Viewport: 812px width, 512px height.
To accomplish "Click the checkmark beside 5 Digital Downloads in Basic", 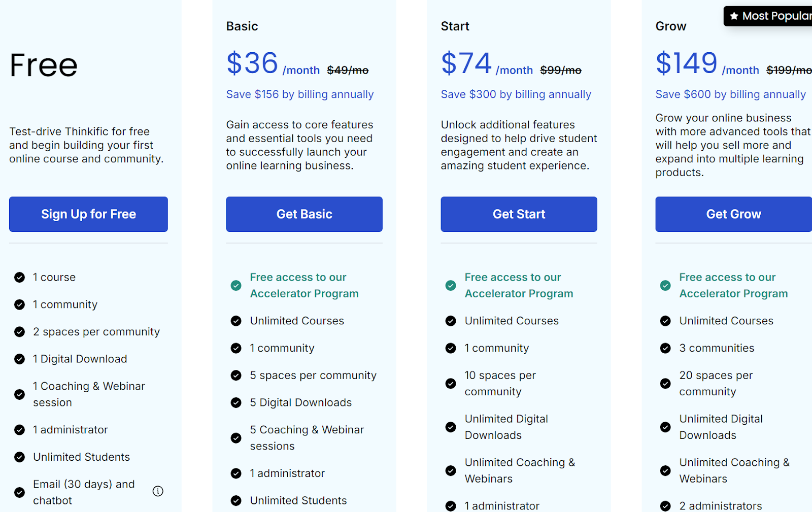I will tap(235, 402).
